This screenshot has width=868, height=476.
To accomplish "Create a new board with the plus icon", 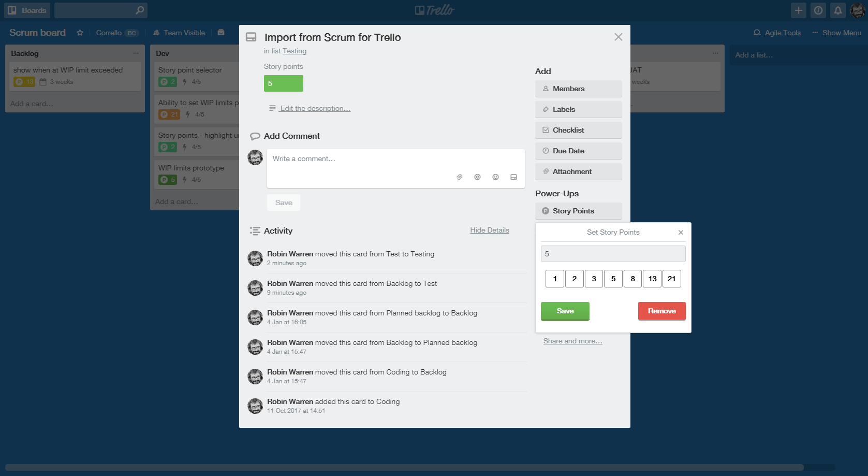I will 798,10.
